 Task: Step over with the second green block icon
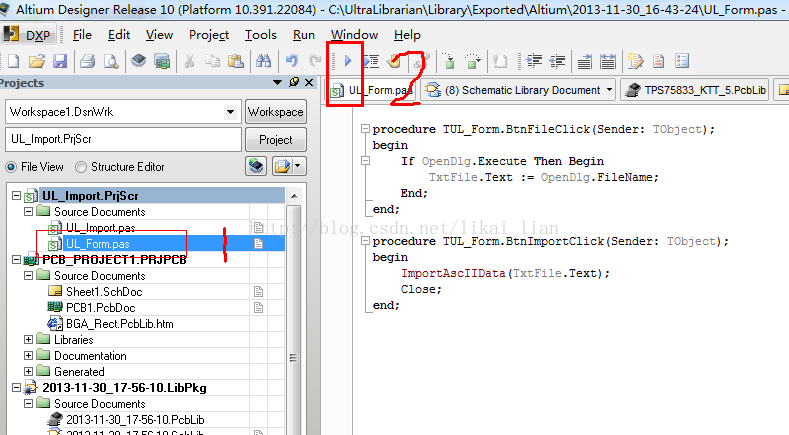472,61
